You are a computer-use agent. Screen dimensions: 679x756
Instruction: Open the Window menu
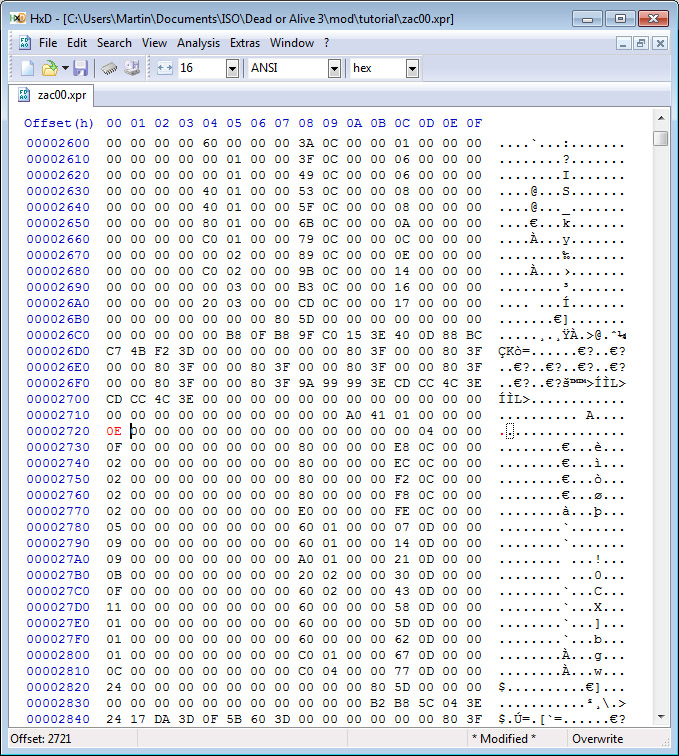[x=291, y=43]
